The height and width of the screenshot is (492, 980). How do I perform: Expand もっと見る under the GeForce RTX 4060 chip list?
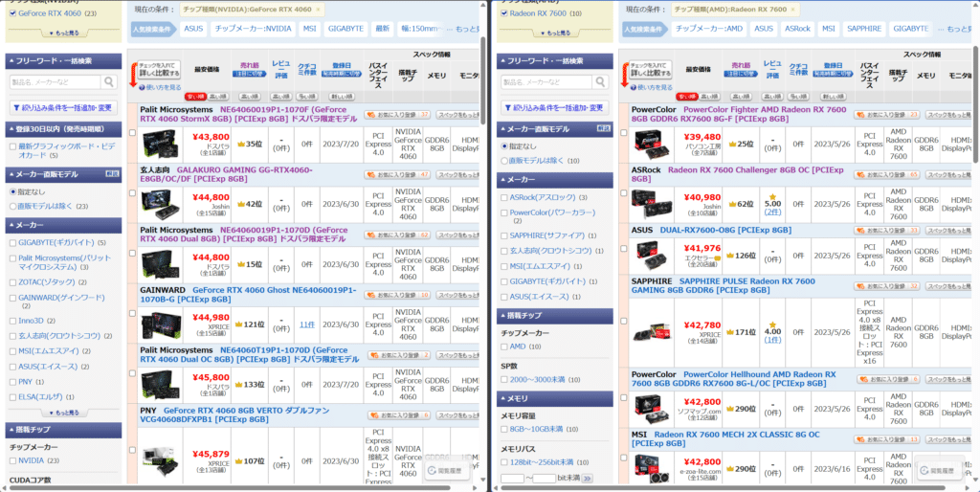[63, 33]
